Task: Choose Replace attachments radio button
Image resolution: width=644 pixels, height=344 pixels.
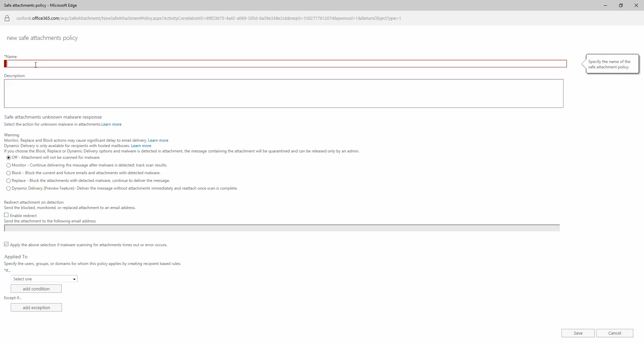Action: pyautogui.click(x=9, y=181)
